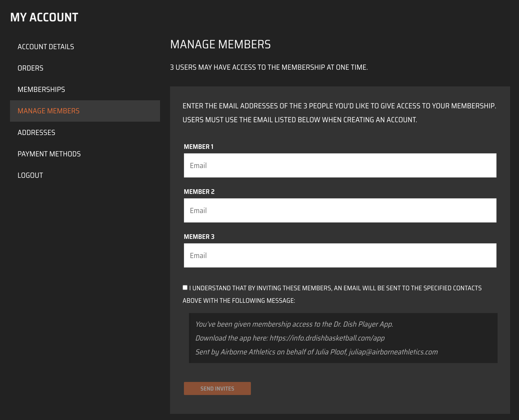Viewport: 519px width, 420px height.
Task: Click Logout in the sidebar
Action: 30,175
